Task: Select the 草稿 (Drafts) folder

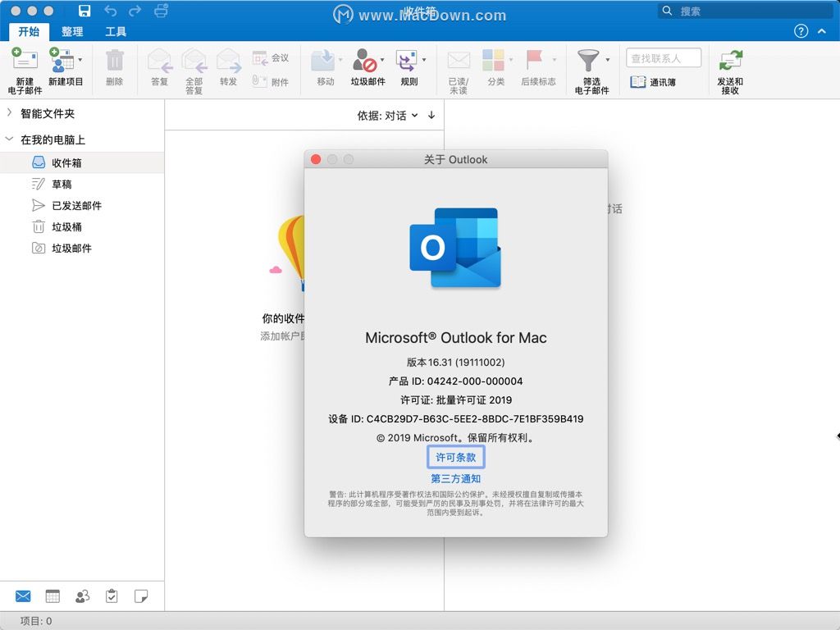Action: 82,185
